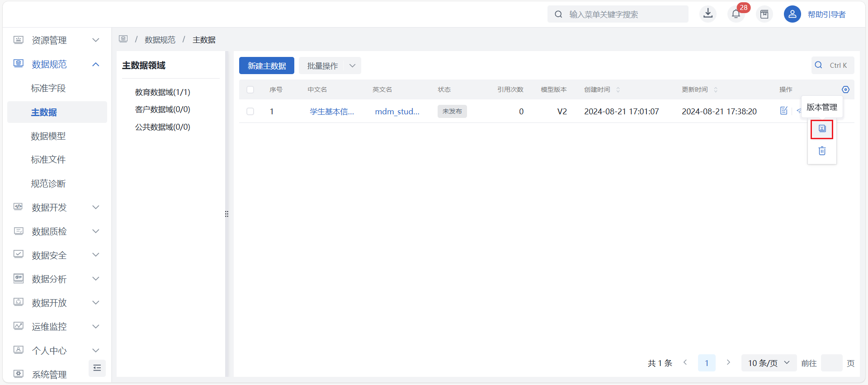
Task: Click the trash delete icon
Action: coord(821,151)
